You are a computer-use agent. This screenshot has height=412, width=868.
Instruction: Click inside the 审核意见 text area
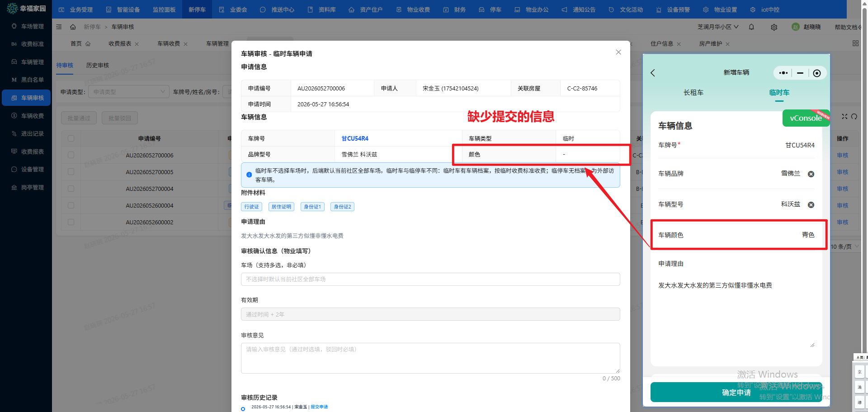pos(430,358)
